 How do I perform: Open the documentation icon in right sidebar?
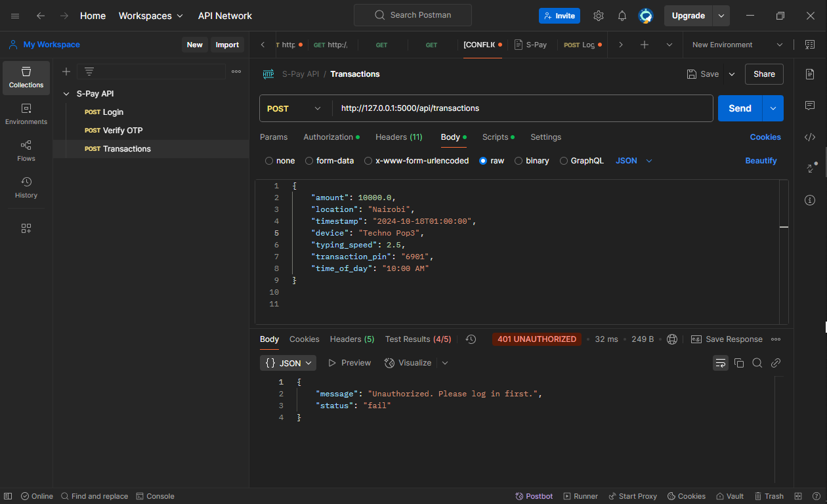tap(810, 74)
